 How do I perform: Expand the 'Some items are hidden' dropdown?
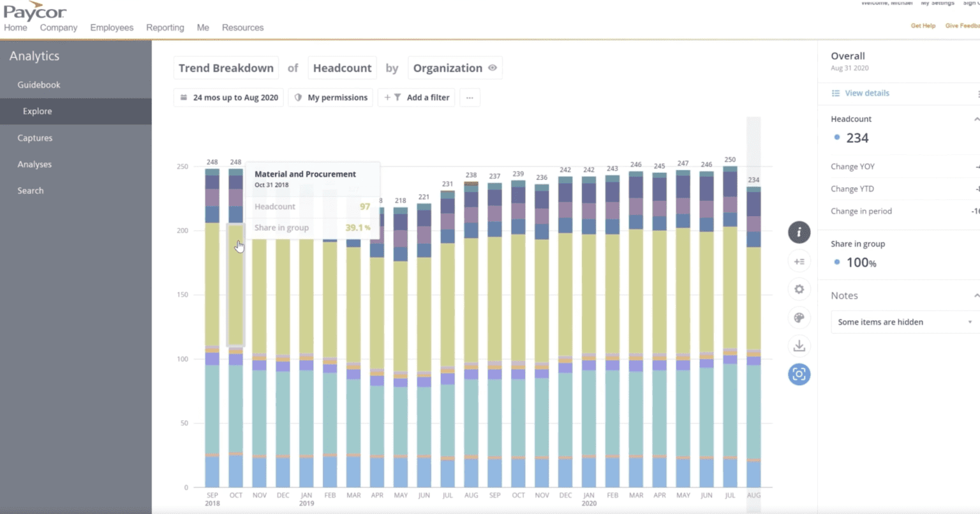[905, 322]
